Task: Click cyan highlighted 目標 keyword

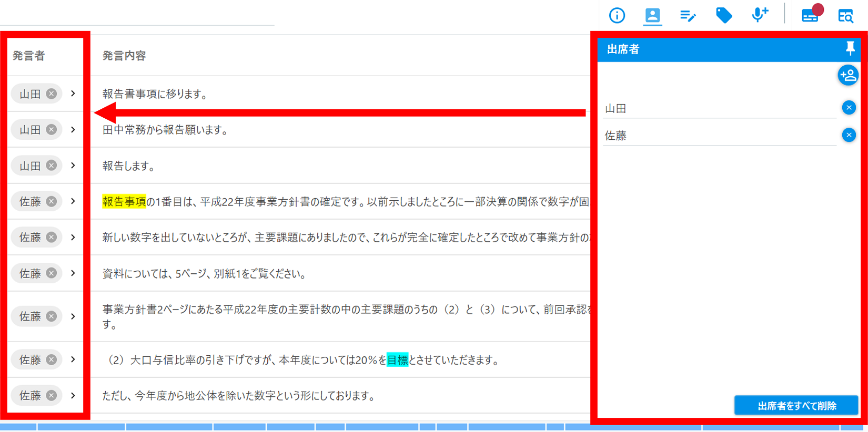Action: pyautogui.click(x=397, y=360)
